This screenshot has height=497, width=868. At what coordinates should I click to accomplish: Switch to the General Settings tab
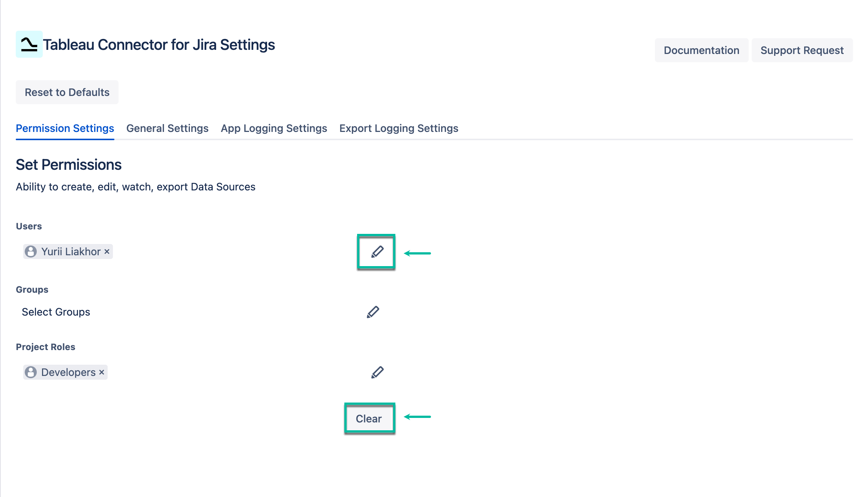coord(167,128)
